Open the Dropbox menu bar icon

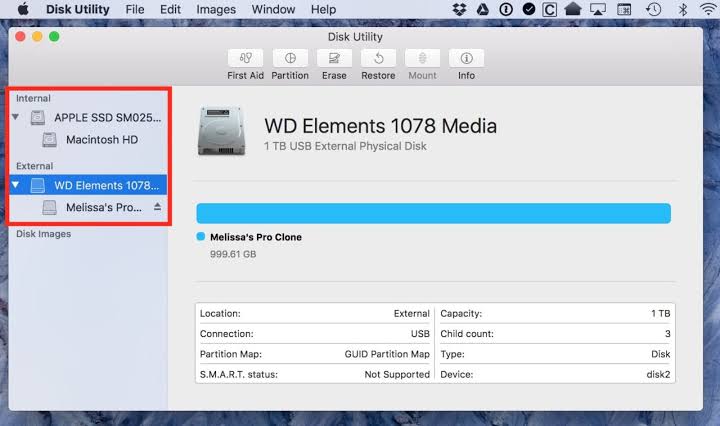click(x=459, y=9)
